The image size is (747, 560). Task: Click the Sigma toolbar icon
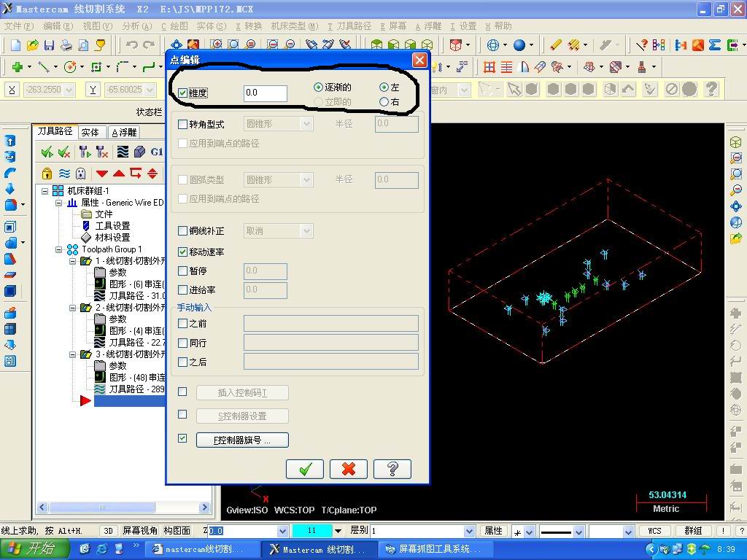click(715, 45)
